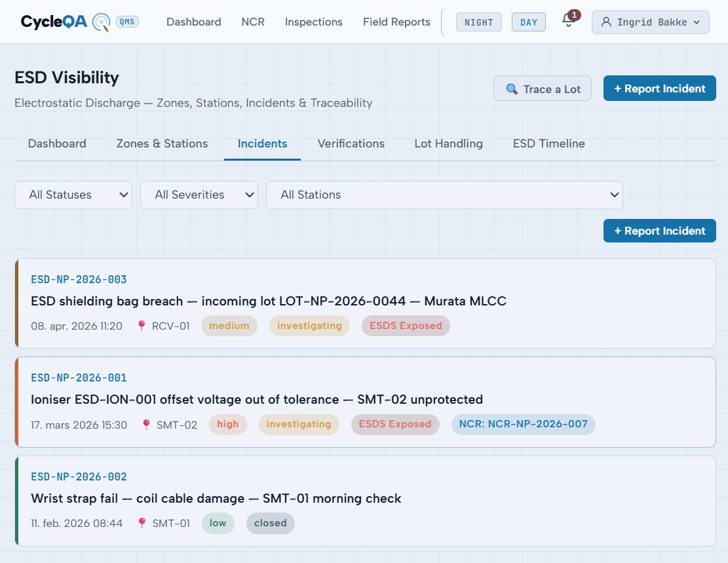Open incident ESD-NP-2026-003 link
Viewport: 728px width, 563px height.
pyautogui.click(x=79, y=280)
